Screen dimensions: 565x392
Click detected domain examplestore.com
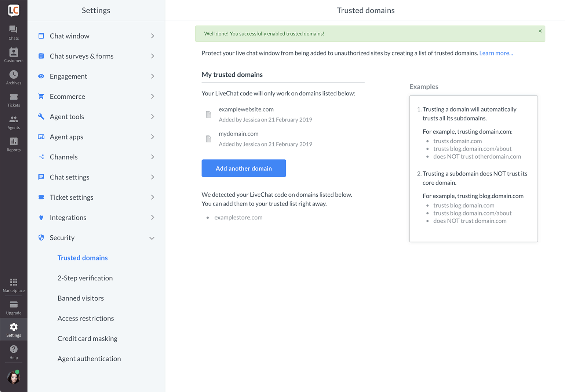pos(238,217)
